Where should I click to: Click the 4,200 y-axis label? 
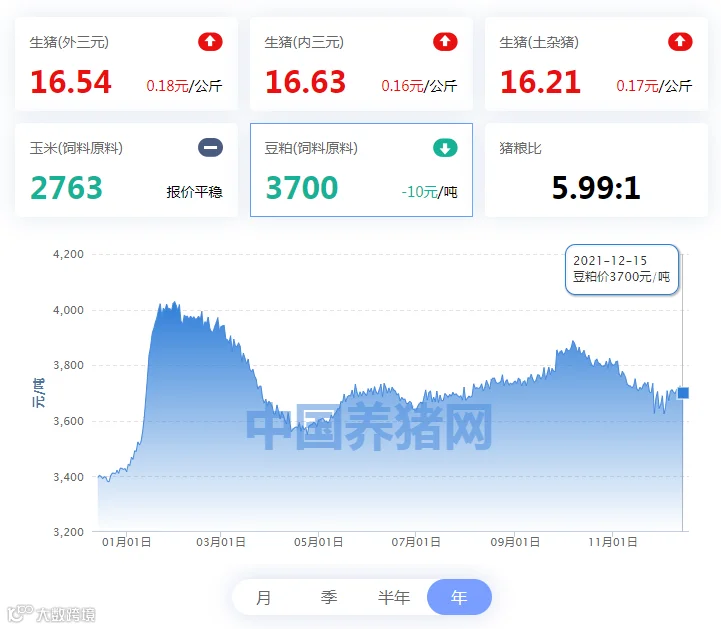point(69,254)
